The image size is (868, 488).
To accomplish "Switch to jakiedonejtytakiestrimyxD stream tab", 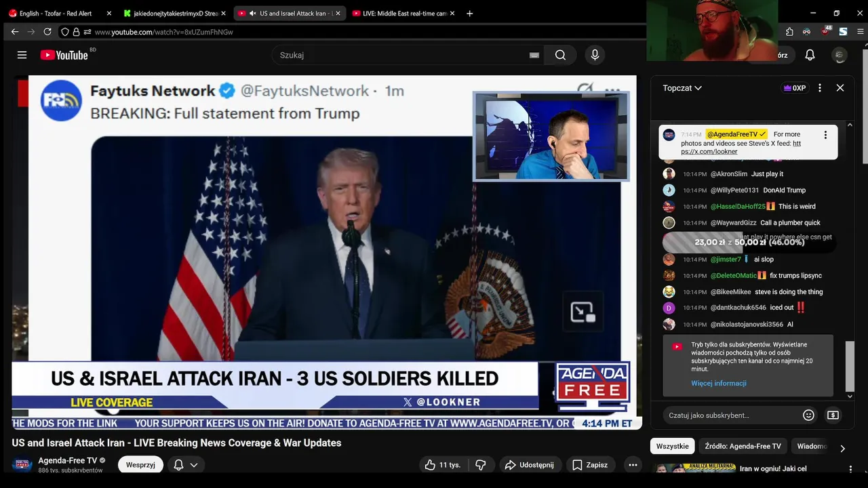I will (175, 13).
